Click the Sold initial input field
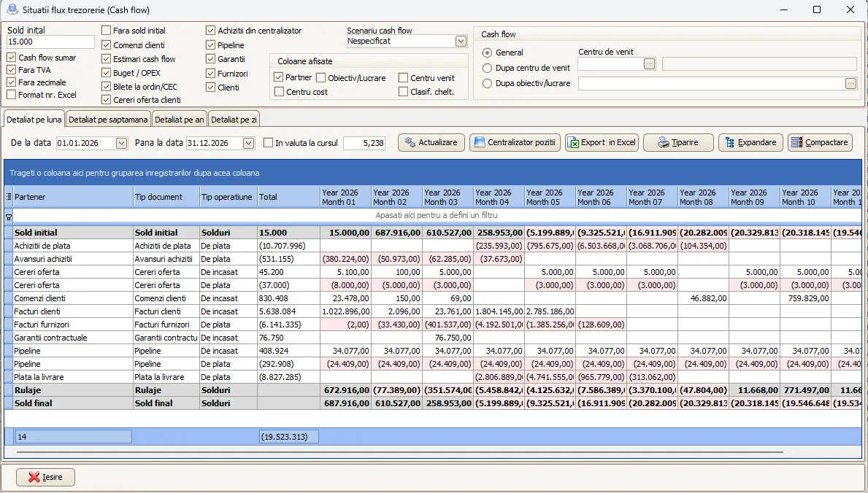 pyautogui.click(x=50, y=42)
